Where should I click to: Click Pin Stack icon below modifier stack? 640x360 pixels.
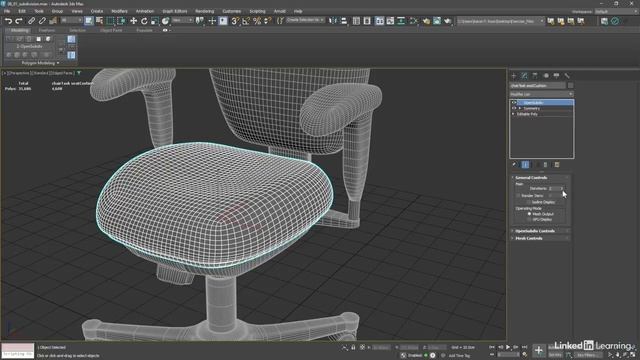[x=514, y=164]
